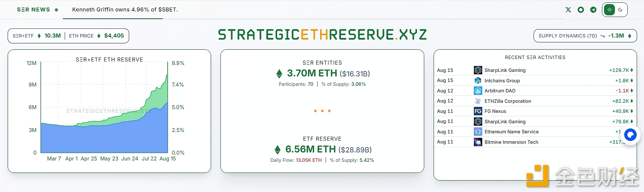Click the FG Nexus logo icon
644x192 pixels.
(x=478, y=111)
